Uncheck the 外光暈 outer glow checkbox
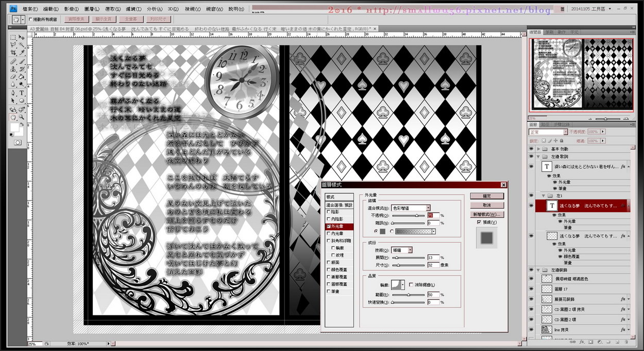This screenshot has width=644, height=351. [x=329, y=226]
